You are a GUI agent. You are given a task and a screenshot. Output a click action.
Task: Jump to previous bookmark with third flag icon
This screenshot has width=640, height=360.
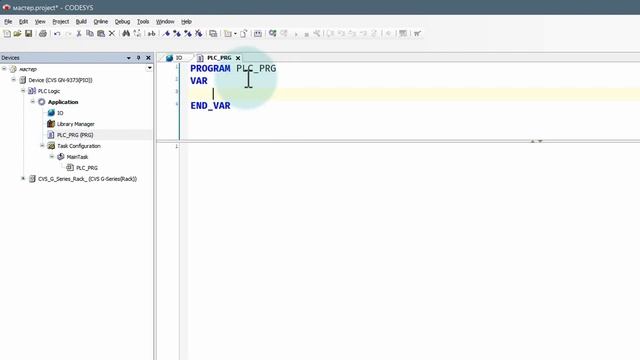(x=188, y=33)
